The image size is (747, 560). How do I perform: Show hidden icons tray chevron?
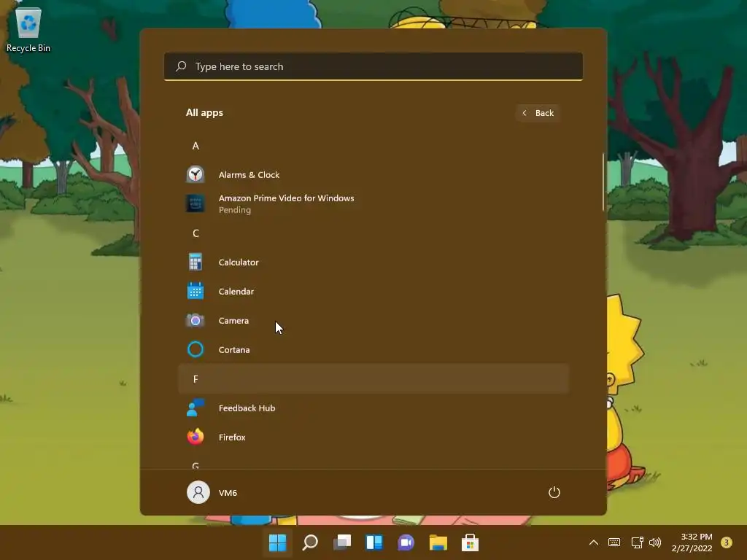coord(594,542)
